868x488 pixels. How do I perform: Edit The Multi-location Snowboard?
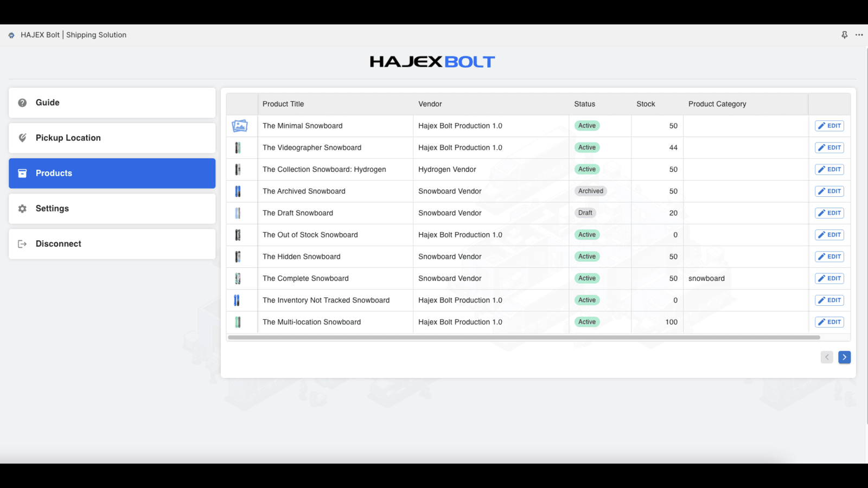point(829,322)
